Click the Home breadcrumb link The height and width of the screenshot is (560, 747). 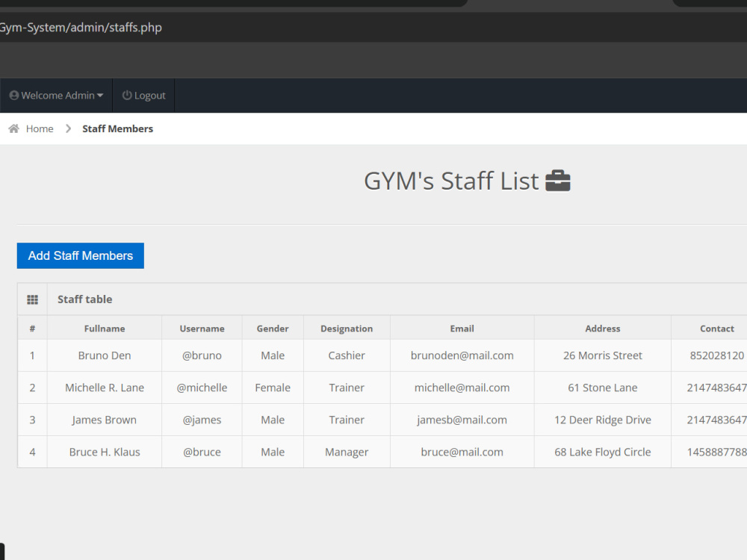(40, 128)
